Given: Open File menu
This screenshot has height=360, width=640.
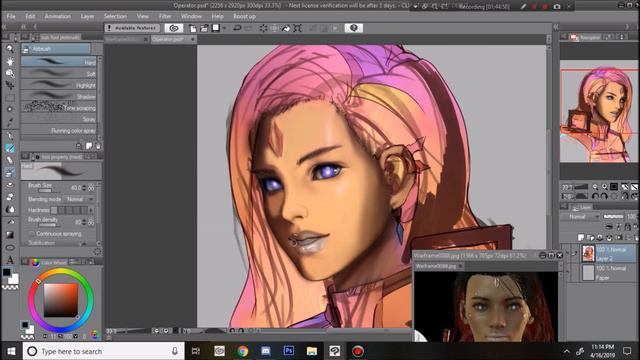Looking at the screenshot, I should (11, 16).
